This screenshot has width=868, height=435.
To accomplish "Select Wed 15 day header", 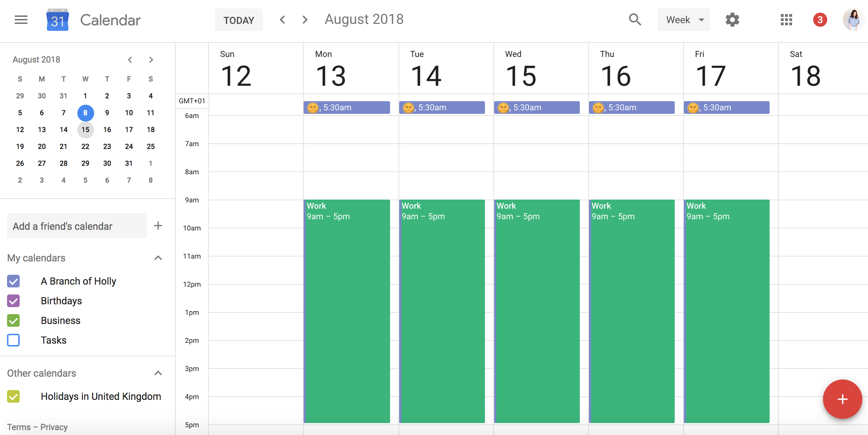I will coord(521,69).
